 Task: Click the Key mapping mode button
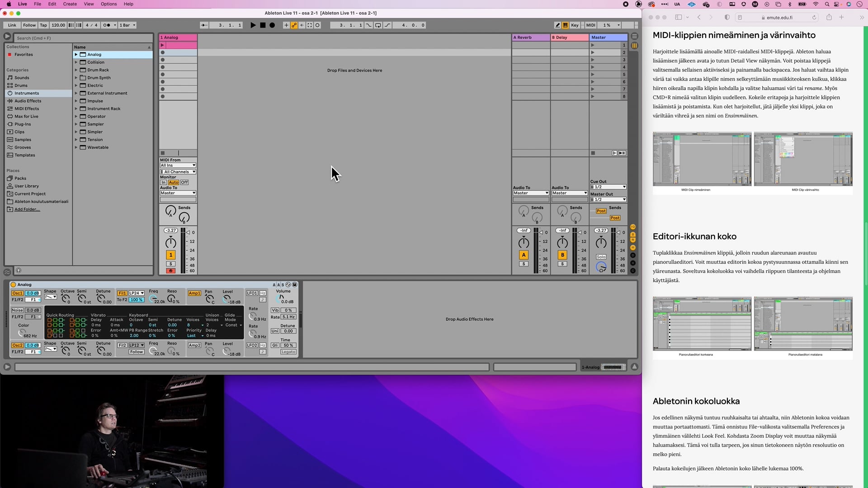pyautogui.click(x=574, y=25)
